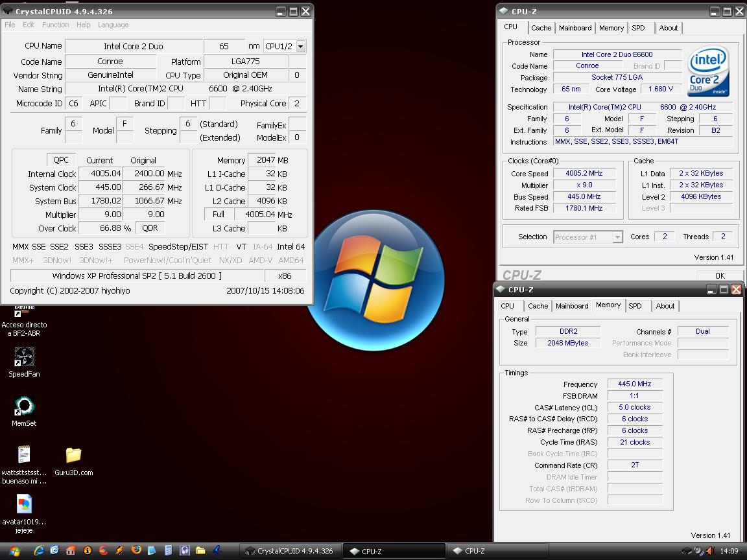Click the FSB:DRAM 1:1 value
The height and width of the screenshot is (560, 747).
pyautogui.click(x=635, y=396)
